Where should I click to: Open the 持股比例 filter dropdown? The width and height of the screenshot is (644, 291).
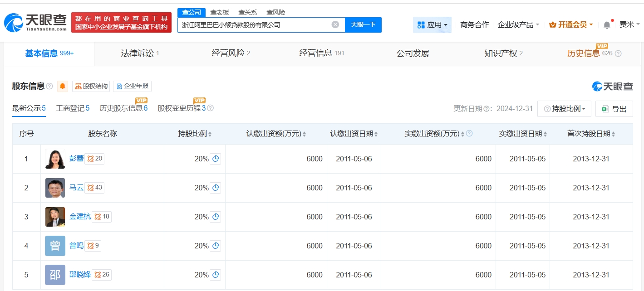(x=564, y=109)
